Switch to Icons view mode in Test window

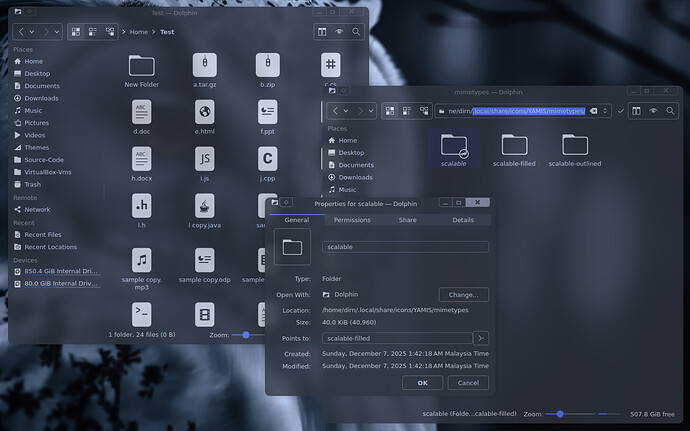pos(75,32)
